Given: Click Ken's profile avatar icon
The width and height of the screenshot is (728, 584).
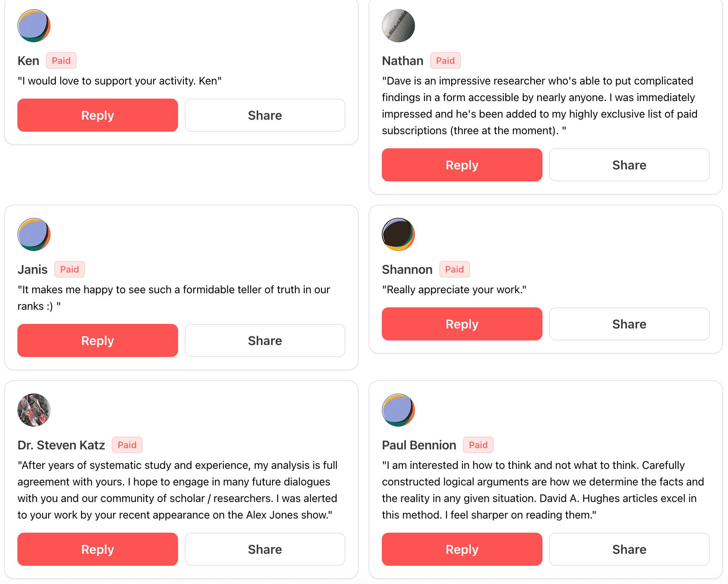Looking at the screenshot, I should 34,26.
